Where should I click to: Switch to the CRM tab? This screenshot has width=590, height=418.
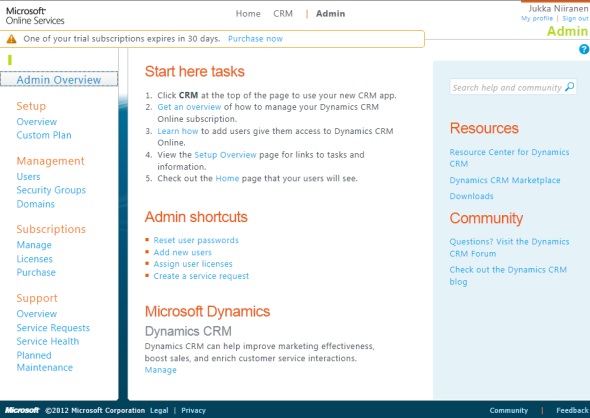(283, 14)
